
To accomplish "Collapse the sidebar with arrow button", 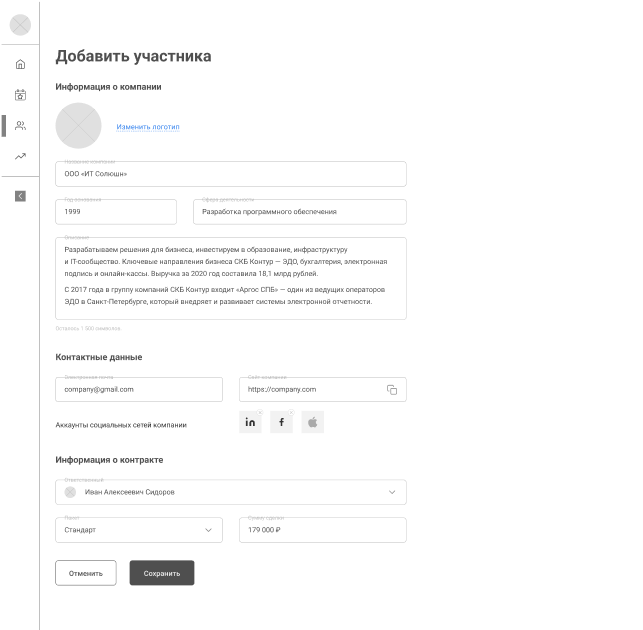I will coord(20,196).
